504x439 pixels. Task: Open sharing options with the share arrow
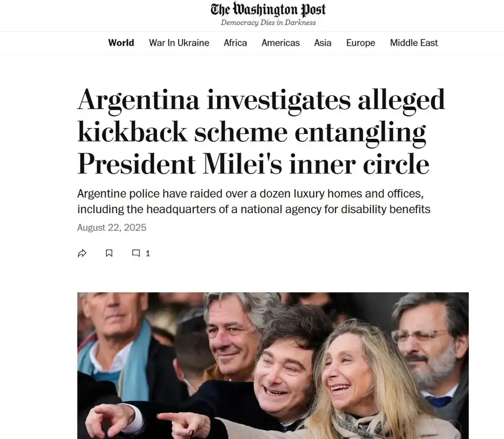82,253
